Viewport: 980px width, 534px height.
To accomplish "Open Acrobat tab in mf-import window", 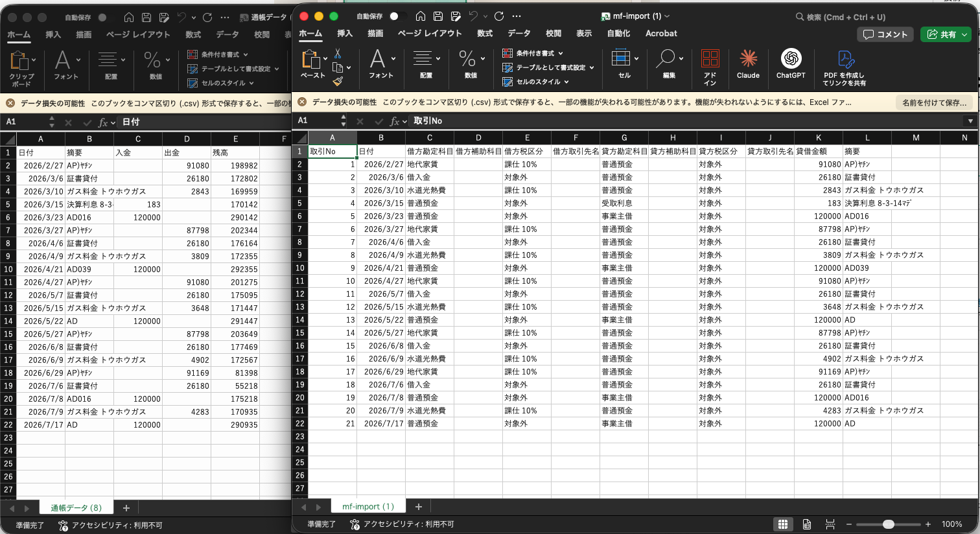I will click(x=661, y=34).
